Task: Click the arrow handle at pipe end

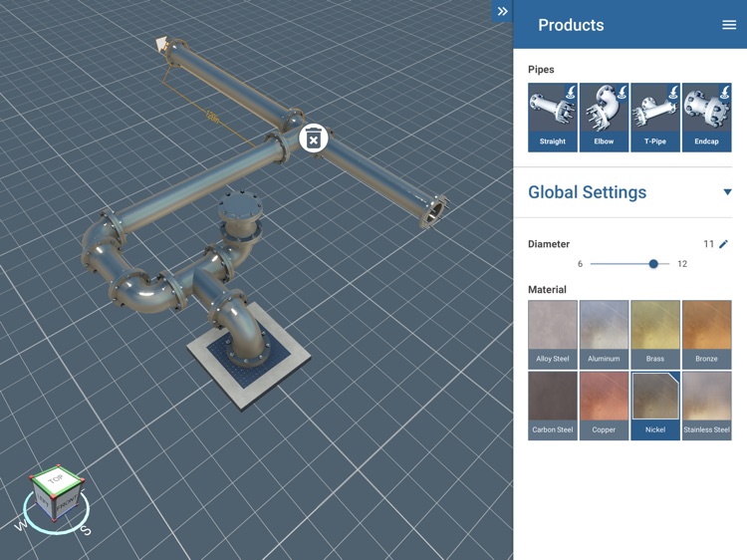Action: (161, 44)
